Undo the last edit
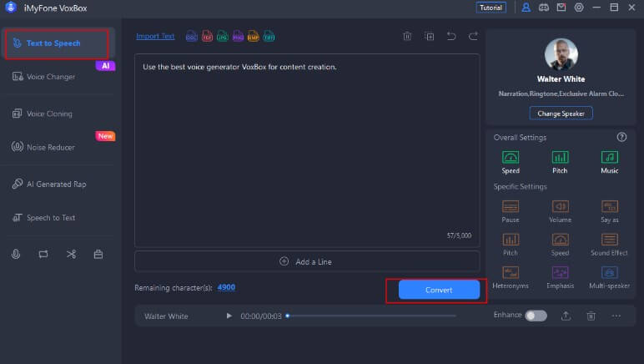 click(451, 36)
